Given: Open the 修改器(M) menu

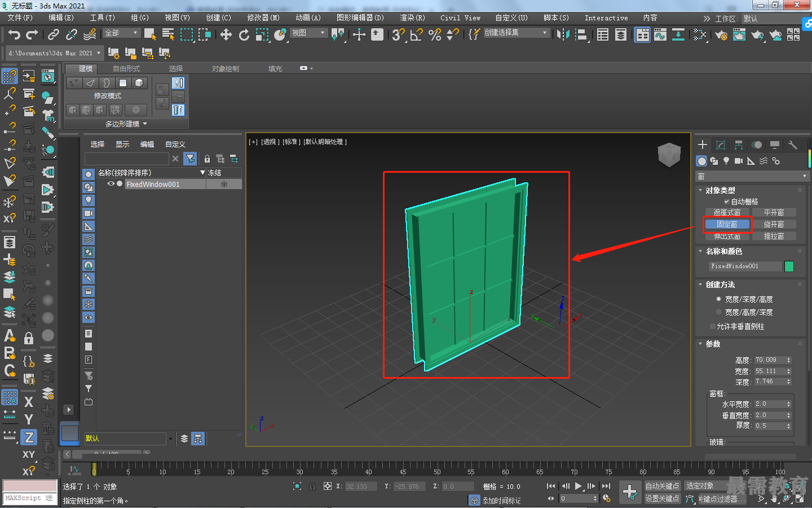Looking at the screenshot, I should pyautogui.click(x=263, y=18).
